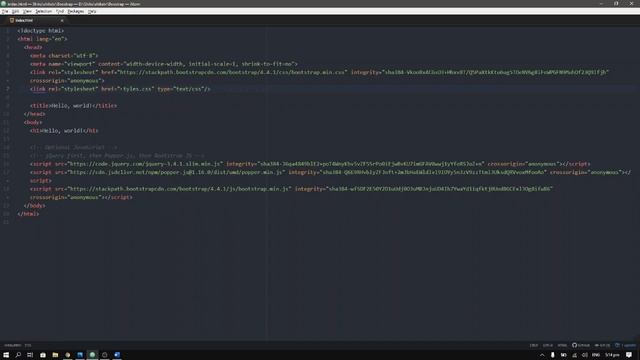The height and width of the screenshot is (360, 640).
Task: Click the title Hello, world! line
Action: pyautogui.click(x=73, y=106)
